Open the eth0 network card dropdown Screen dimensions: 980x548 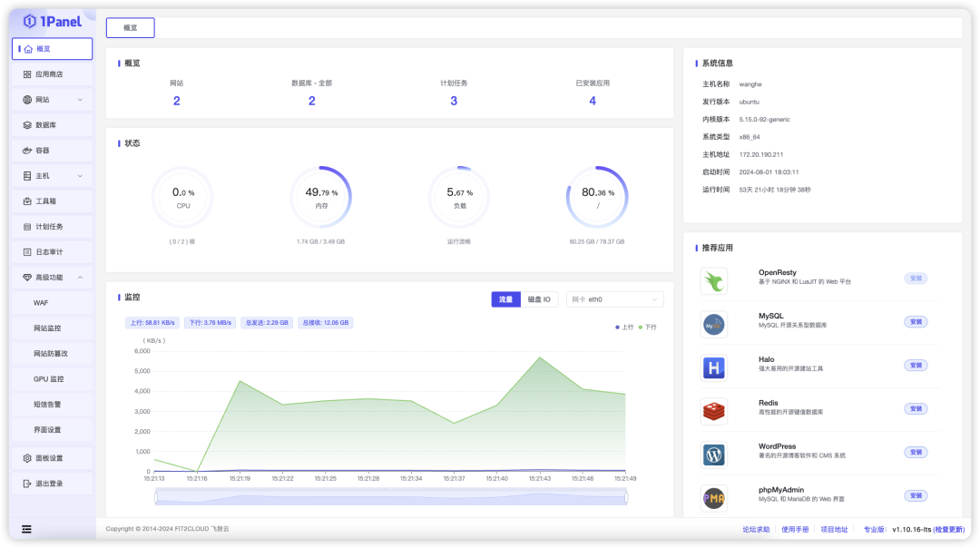tap(614, 298)
